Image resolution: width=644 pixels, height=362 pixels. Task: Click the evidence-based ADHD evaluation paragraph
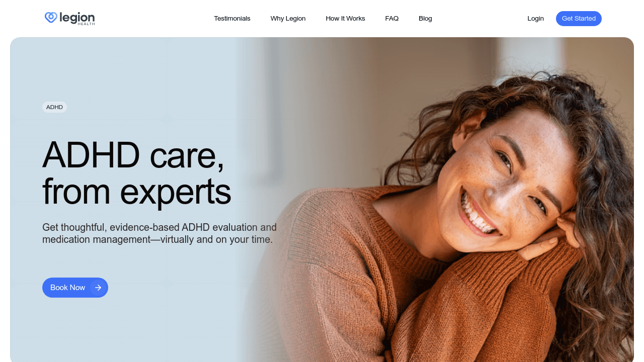point(159,233)
